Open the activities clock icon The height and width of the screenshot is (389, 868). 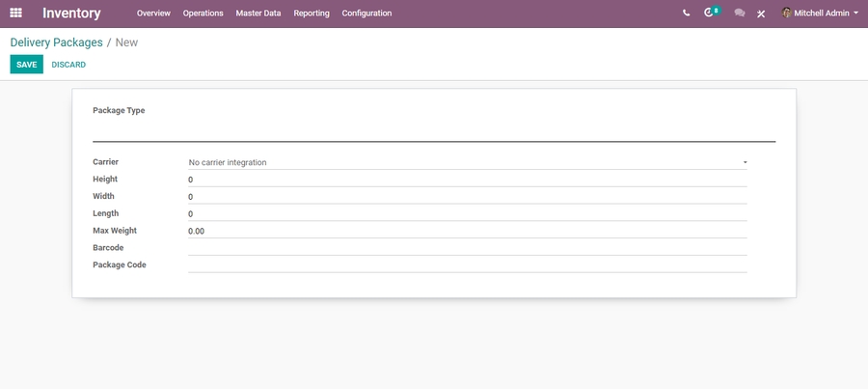click(710, 14)
